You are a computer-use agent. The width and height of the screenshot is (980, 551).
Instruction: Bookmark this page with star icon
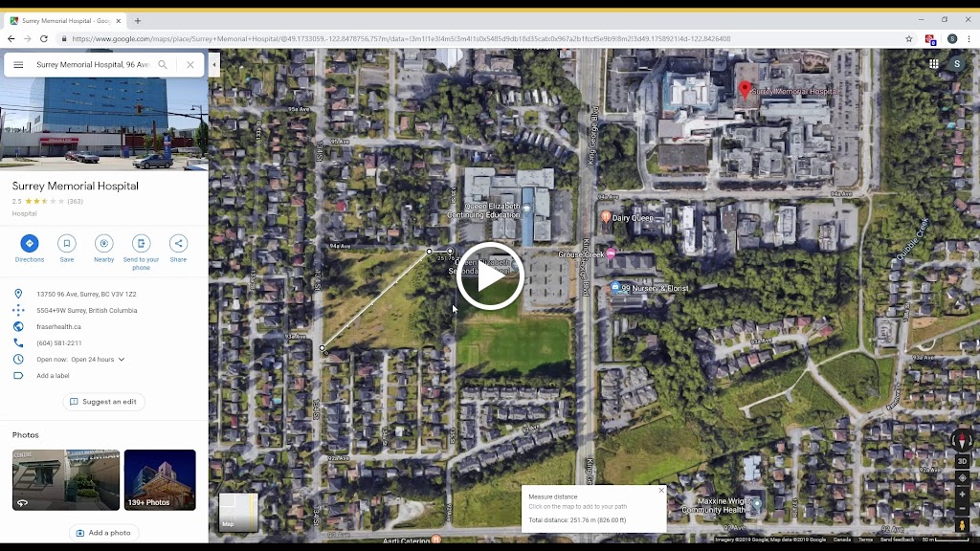(909, 38)
